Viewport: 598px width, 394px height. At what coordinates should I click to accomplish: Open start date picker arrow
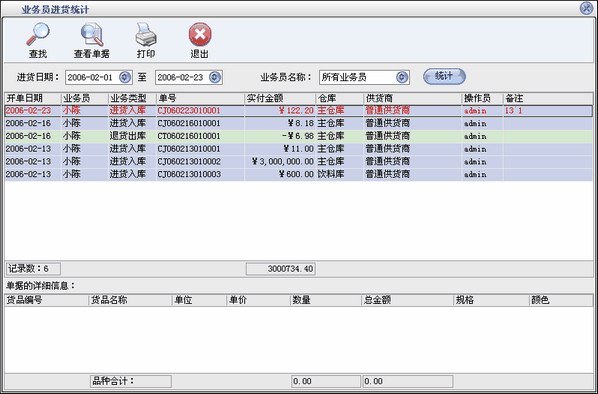(125, 77)
